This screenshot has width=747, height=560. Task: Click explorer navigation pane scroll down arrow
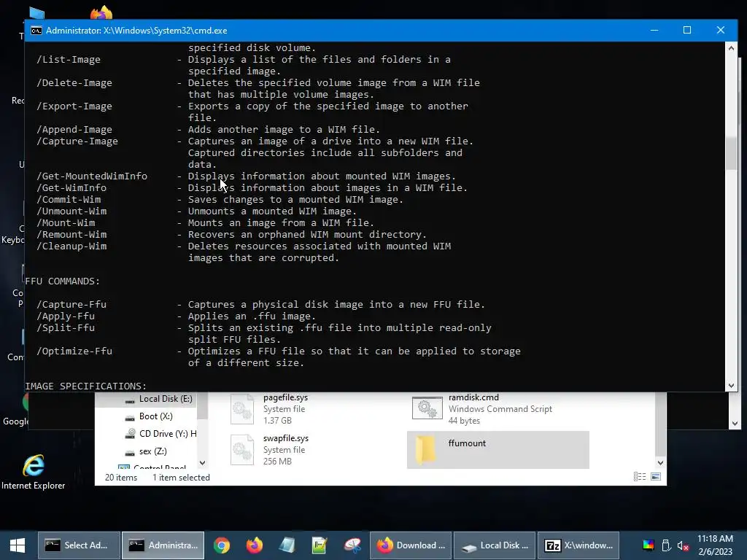point(203,462)
